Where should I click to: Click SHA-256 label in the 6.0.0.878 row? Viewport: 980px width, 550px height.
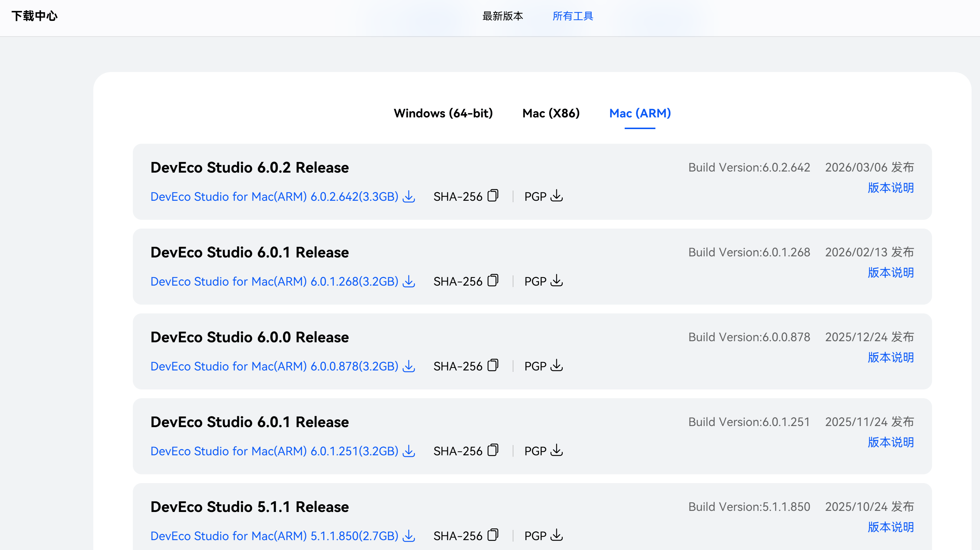point(458,366)
